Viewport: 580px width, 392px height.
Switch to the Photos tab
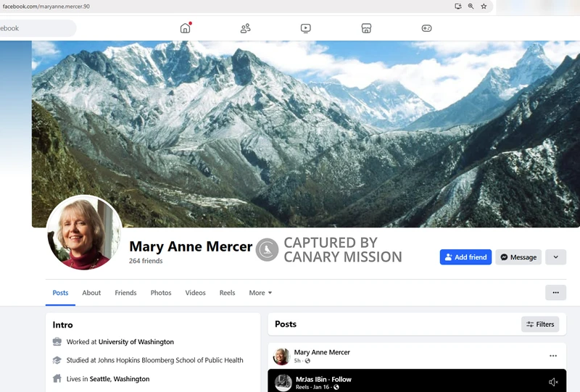pyautogui.click(x=161, y=293)
